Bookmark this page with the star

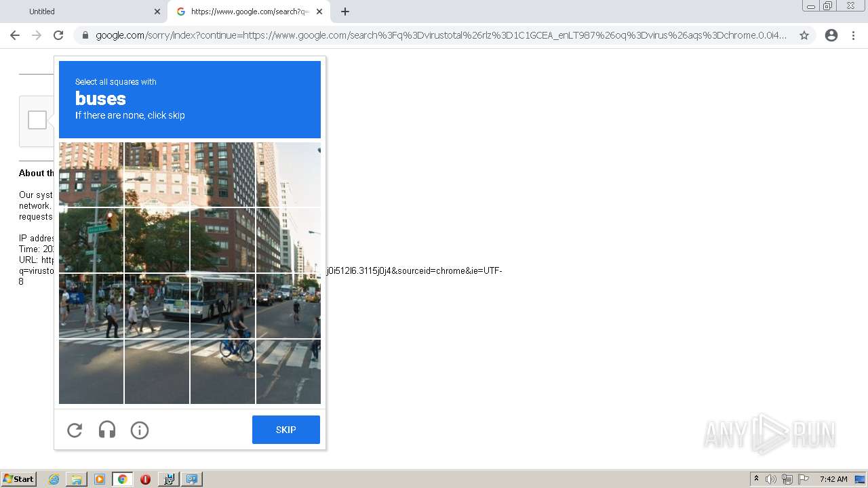[804, 35]
